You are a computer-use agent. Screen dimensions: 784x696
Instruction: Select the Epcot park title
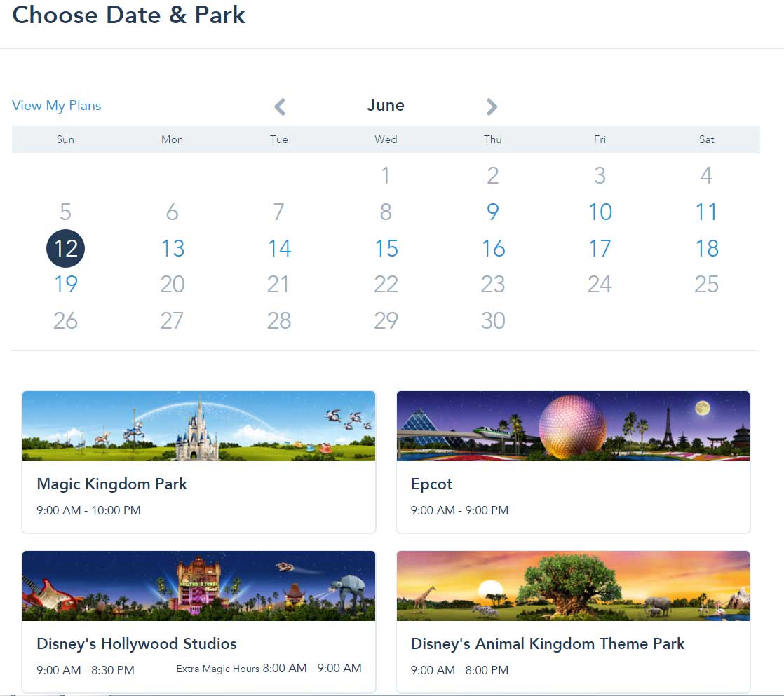(431, 484)
